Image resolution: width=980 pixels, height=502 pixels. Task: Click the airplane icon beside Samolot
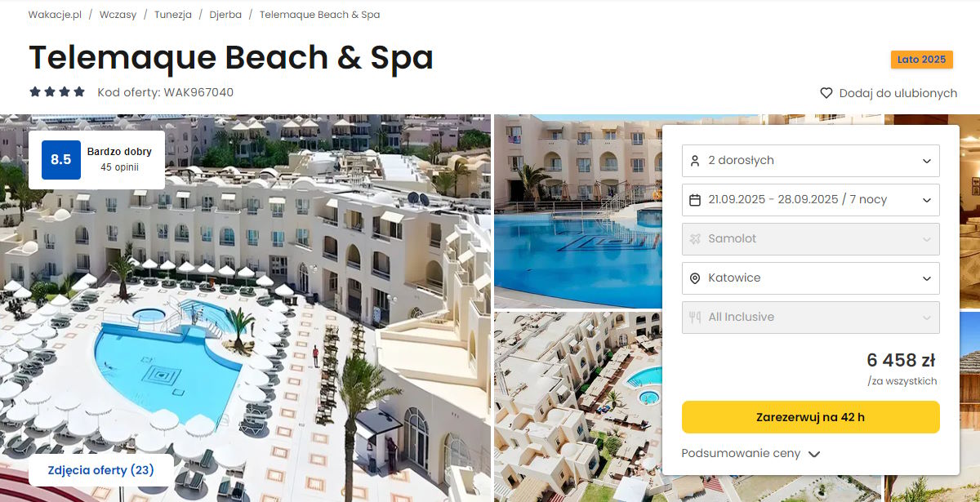695,239
